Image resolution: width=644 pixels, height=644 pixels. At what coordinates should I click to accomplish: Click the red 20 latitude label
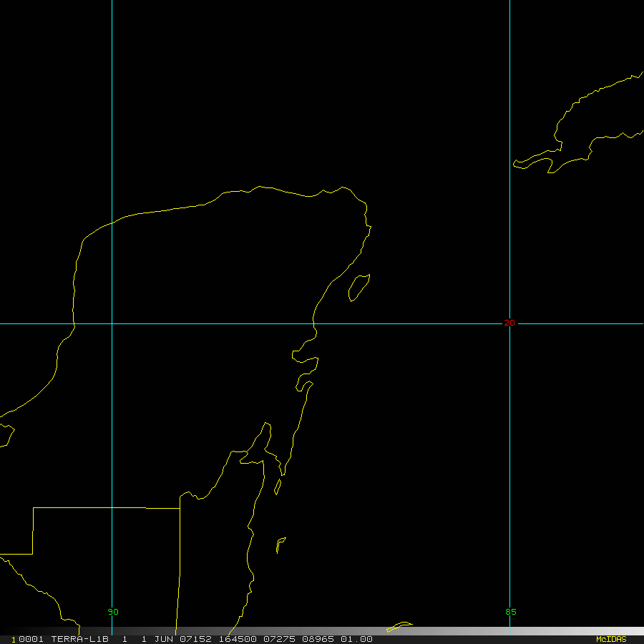click(509, 323)
